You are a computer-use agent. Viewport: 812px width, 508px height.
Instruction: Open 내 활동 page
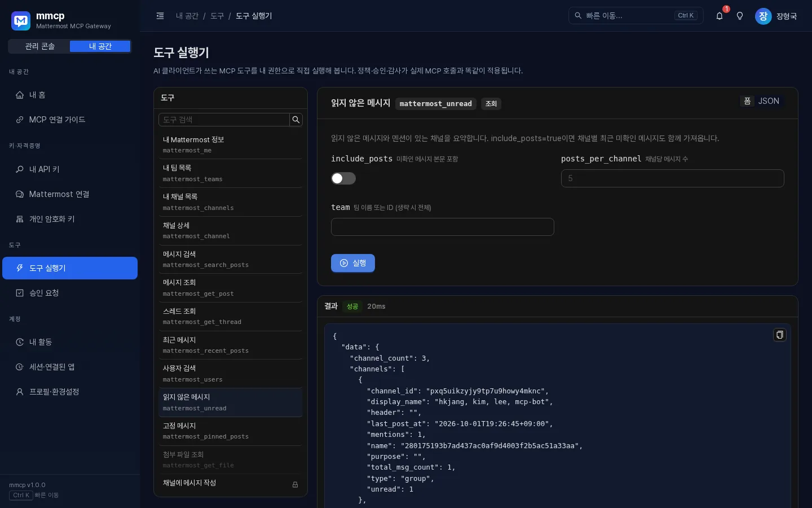70,342
